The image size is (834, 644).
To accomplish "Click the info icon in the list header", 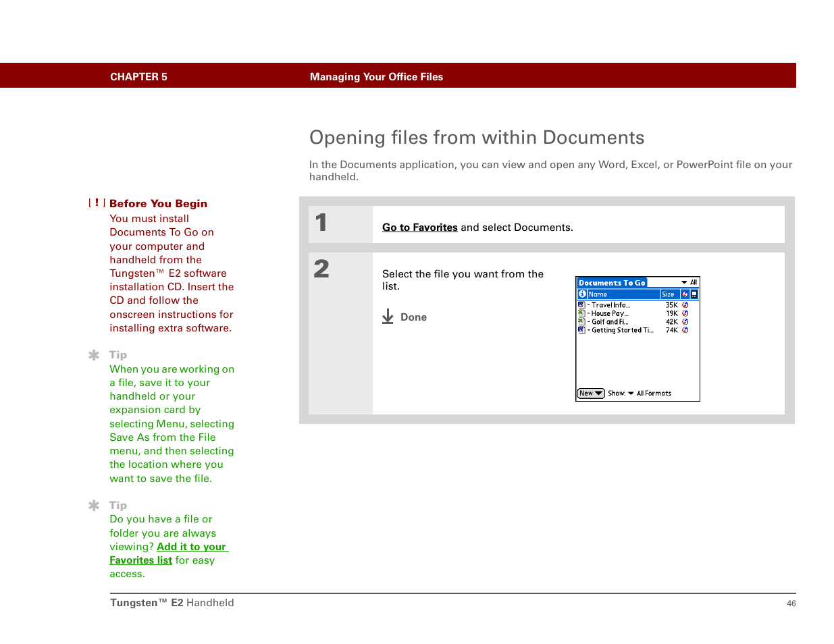I will pyautogui.click(x=582, y=294).
